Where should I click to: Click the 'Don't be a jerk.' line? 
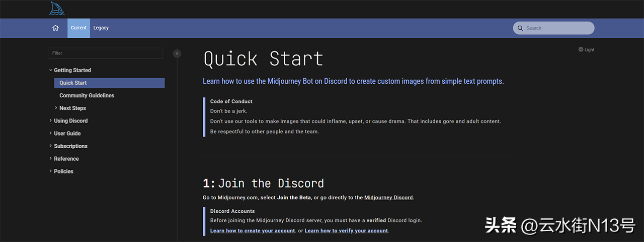coord(229,111)
